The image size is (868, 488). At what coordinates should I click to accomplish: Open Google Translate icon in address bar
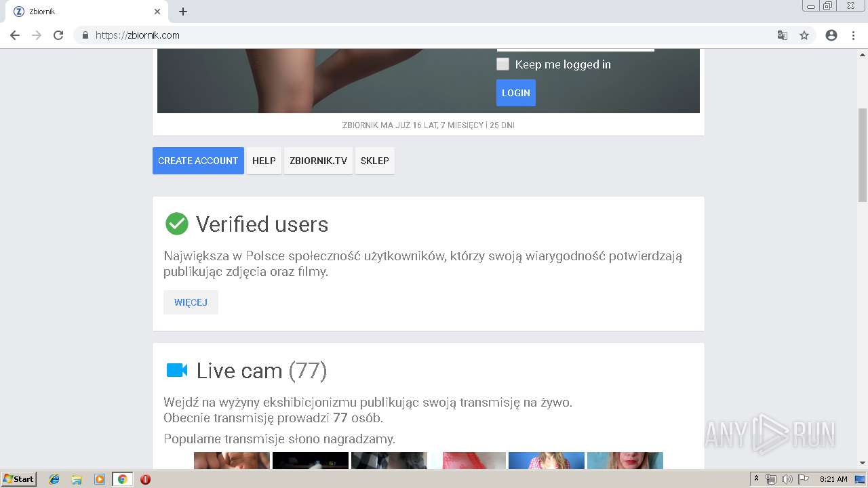point(783,35)
